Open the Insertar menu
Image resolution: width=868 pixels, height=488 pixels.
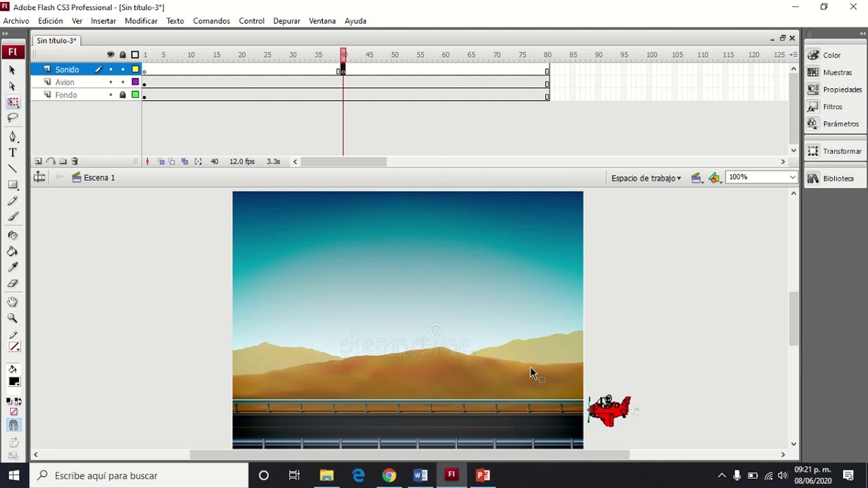point(104,21)
